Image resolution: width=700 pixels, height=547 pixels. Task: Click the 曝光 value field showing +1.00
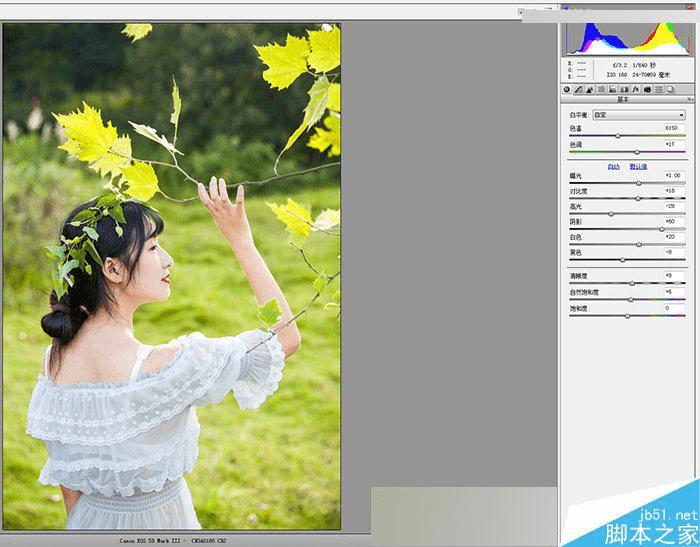click(674, 175)
